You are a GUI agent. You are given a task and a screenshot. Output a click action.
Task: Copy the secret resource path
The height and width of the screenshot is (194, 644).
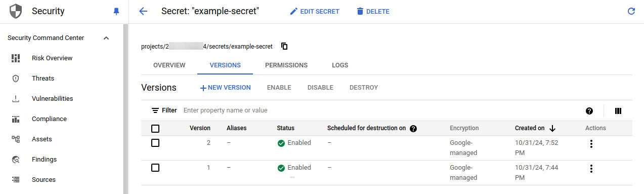(x=284, y=46)
